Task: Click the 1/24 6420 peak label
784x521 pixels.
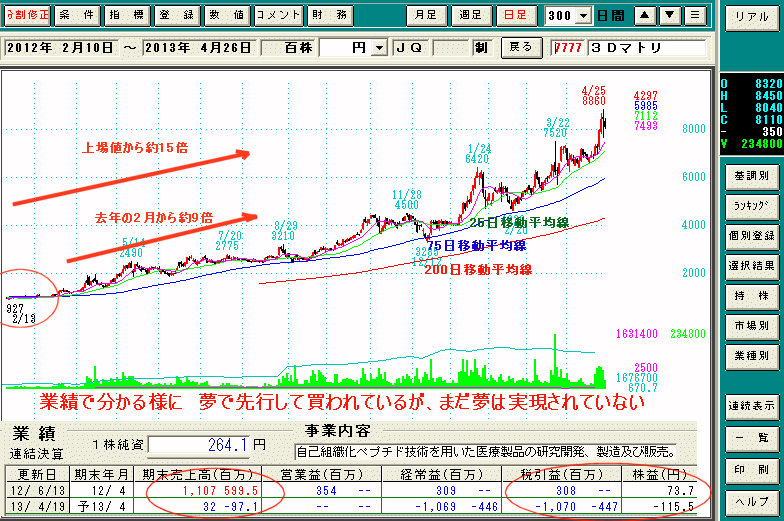Action: 478,154
